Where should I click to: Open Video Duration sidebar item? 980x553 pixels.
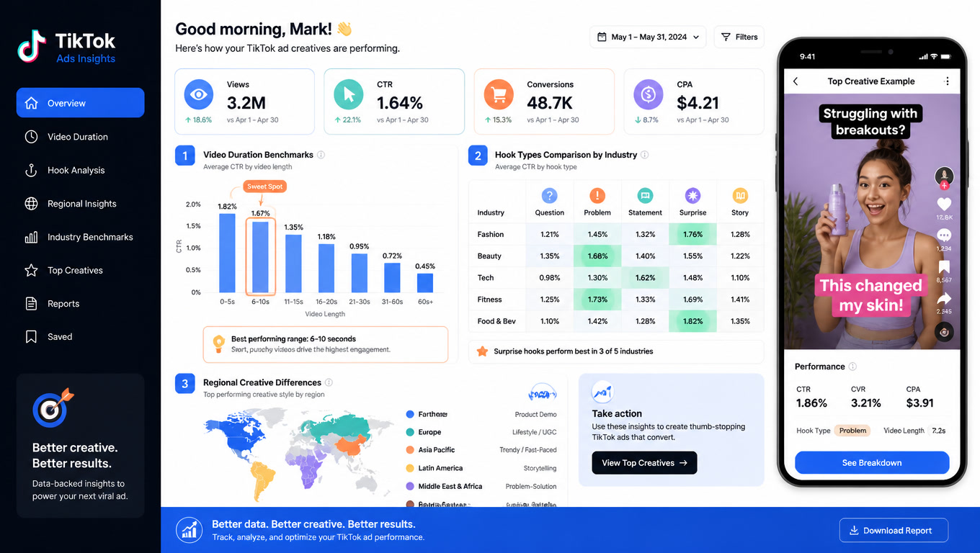click(80, 137)
